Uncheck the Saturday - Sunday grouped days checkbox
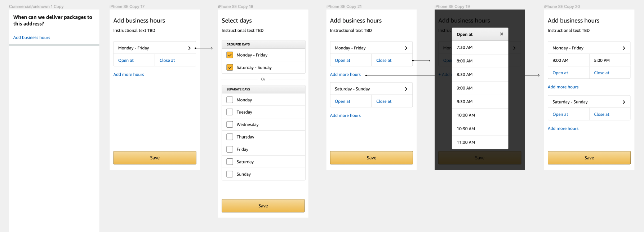The image size is (644, 232). click(230, 67)
